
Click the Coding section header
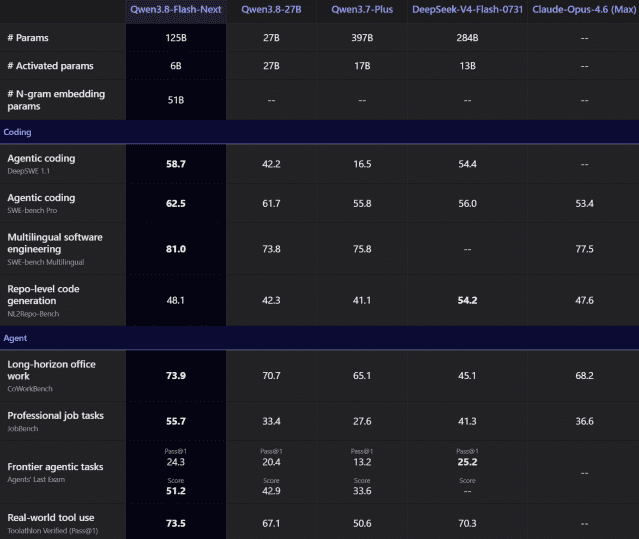pyautogui.click(x=17, y=132)
